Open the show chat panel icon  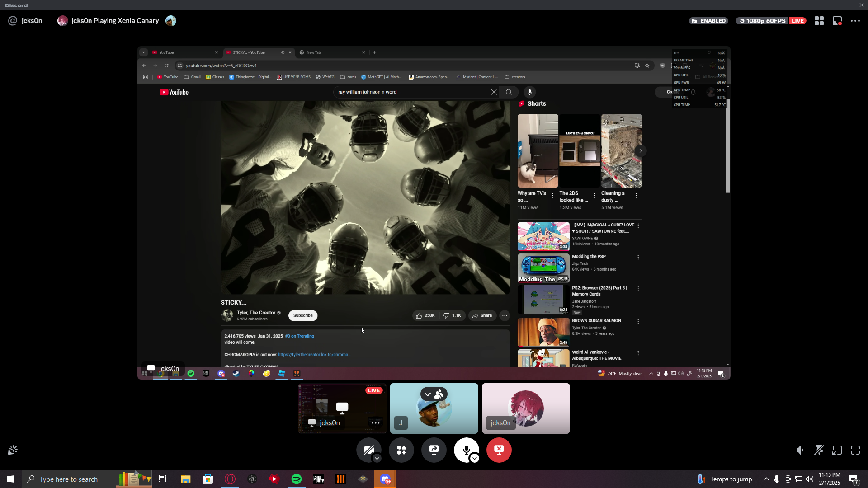click(837, 21)
